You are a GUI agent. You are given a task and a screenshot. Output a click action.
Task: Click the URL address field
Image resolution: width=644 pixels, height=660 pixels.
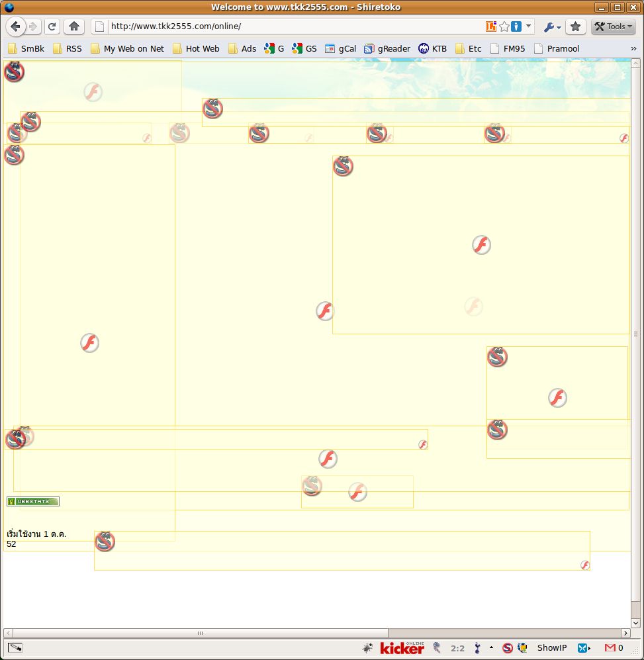(291, 26)
